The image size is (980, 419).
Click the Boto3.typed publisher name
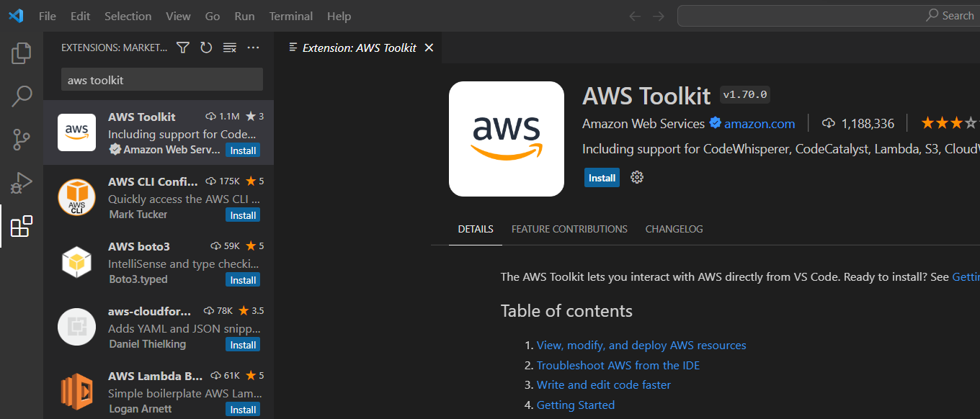pyautogui.click(x=138, y=279)
